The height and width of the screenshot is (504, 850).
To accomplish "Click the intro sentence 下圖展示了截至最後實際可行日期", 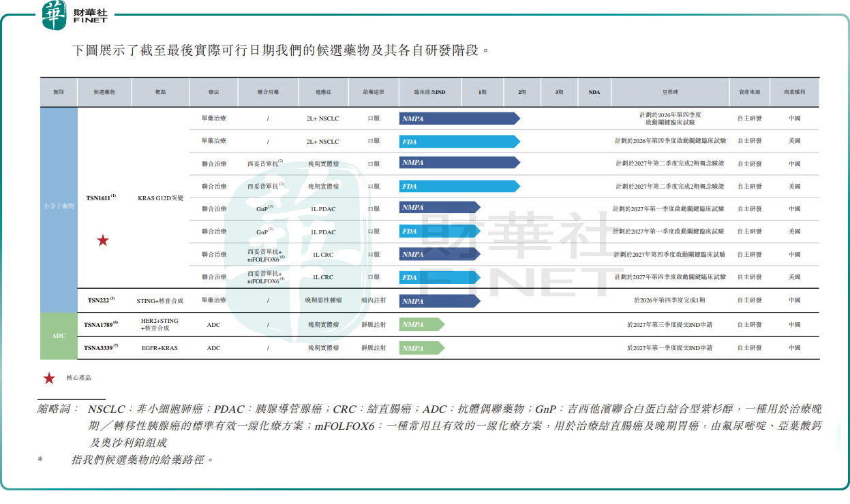I will pos(281,51).
